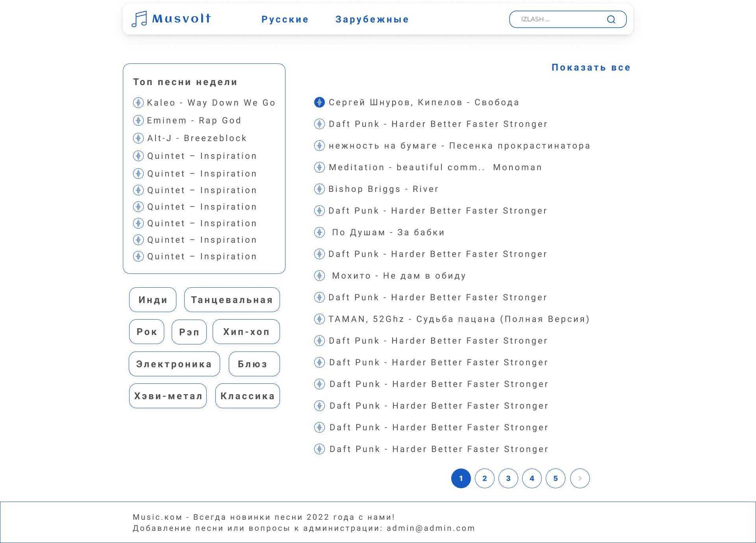The width and height of the screenshot is (756, 543).
Task: Click the Показать все link
Action: (x=591, y=67)
